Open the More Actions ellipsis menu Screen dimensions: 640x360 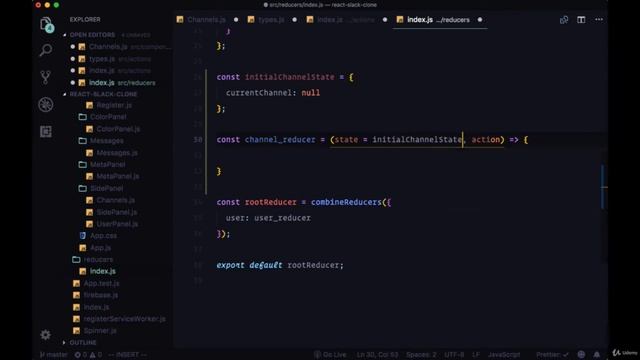(599, 20)
